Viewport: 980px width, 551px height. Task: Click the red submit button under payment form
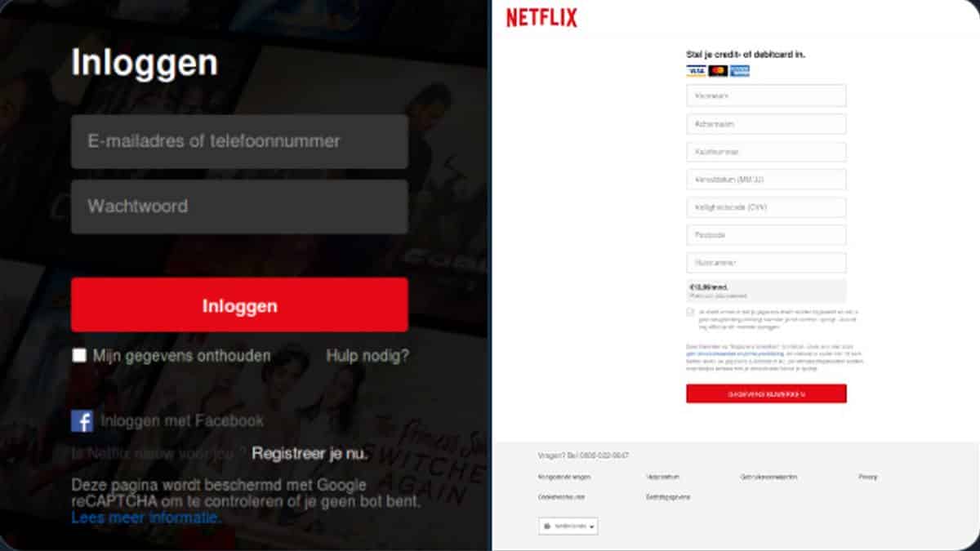pos(766,393)
